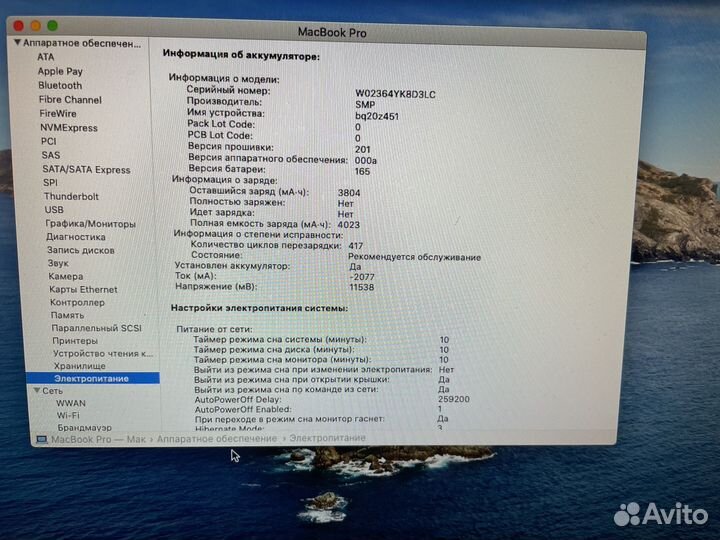
Task: Click Электропитание breadcrumb in path bar
Action: click(327, 438)
